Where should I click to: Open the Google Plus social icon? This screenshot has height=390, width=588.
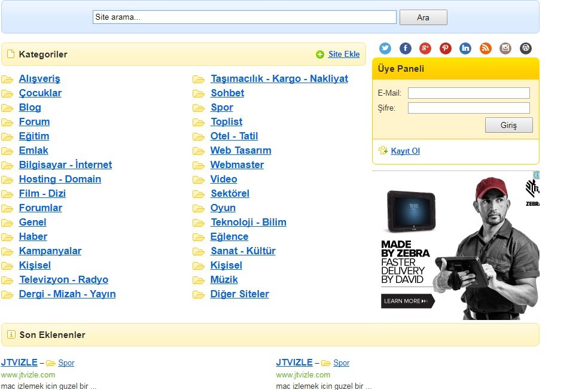click(x=425, y=48)
